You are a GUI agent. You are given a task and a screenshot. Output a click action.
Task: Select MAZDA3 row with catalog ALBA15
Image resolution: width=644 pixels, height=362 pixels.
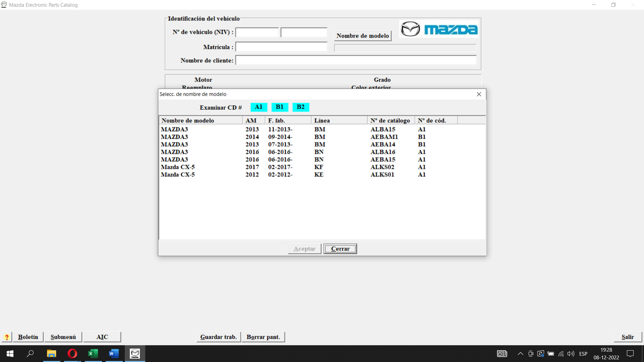322,130
